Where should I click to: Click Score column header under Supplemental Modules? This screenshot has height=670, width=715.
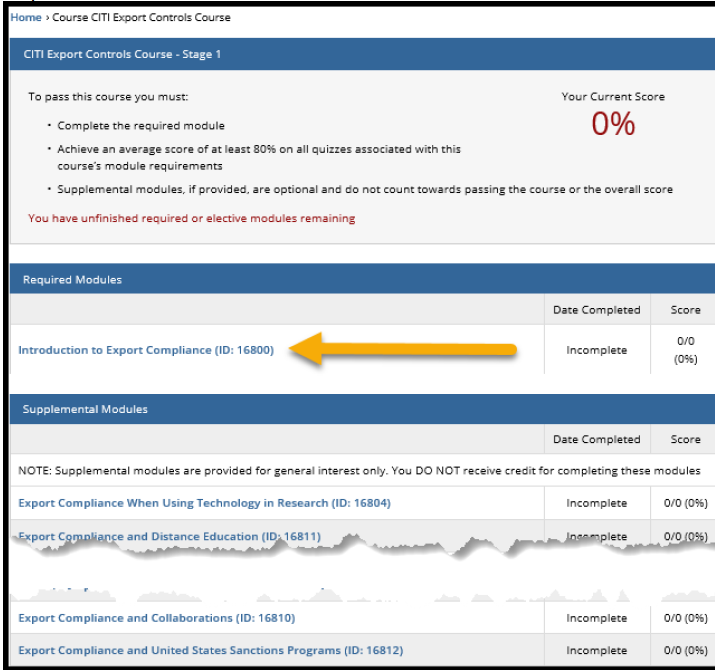(685, 439)
